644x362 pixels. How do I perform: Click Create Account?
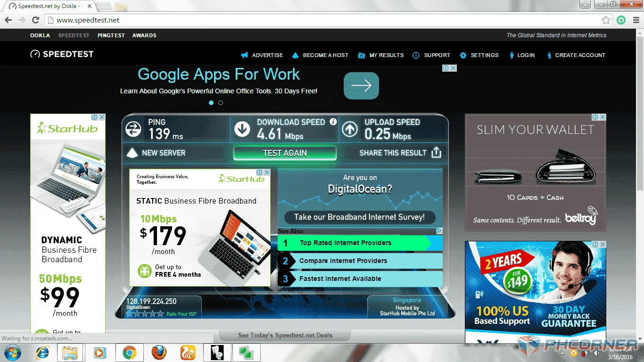[580, 55]
